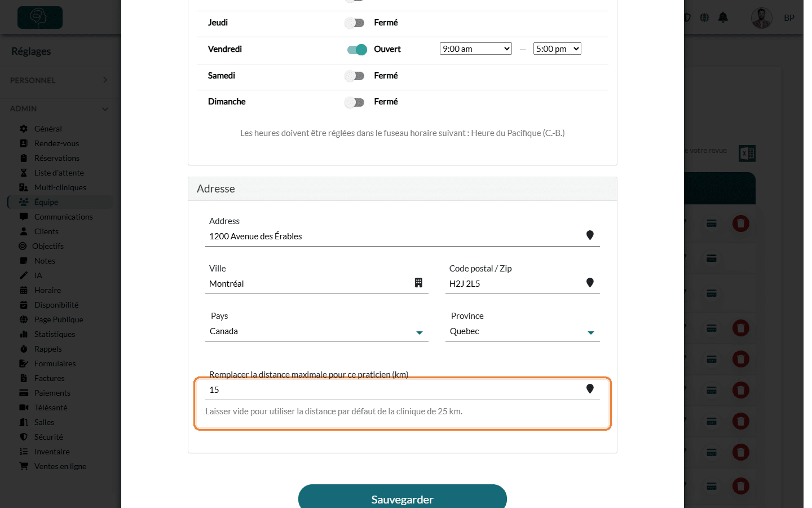Click the Inventaire list icon in sidebar
Image resolution: width=812 pixels, height=508 pixels.
click(x=24, y=452)
